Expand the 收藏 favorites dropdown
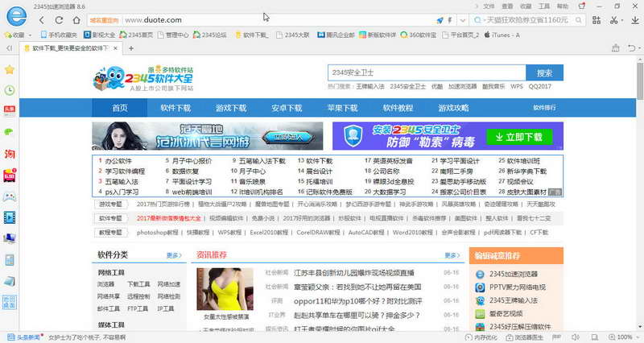 pos(19,35)
